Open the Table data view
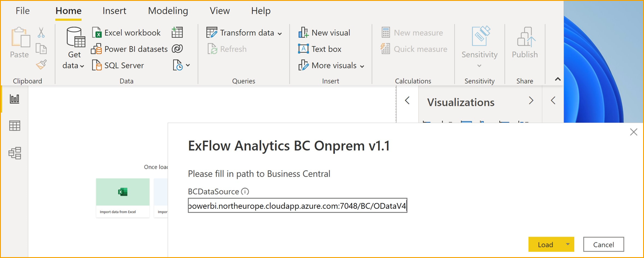 [x=14, y=125]
